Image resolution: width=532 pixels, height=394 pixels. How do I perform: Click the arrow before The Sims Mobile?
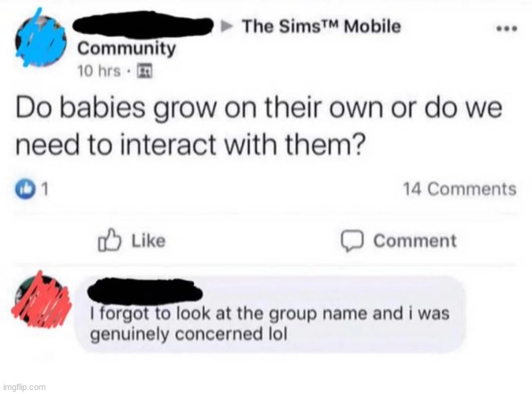pos(227,26)
